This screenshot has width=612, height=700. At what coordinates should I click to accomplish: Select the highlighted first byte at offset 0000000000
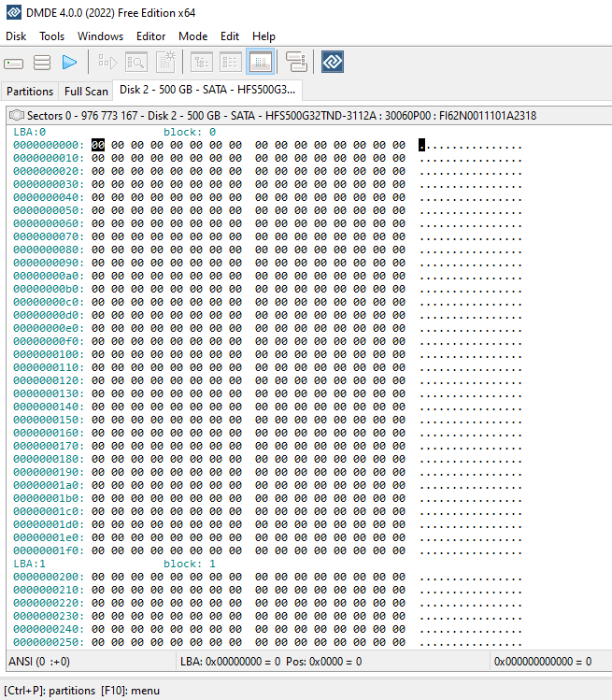pyautogui.click(x=98, y=145)
